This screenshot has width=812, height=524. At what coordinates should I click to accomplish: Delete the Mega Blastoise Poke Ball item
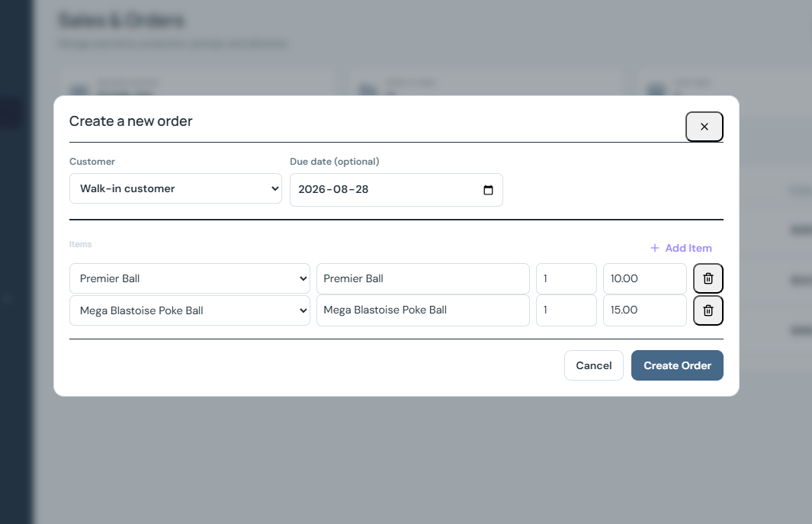[x=708, y=310]
